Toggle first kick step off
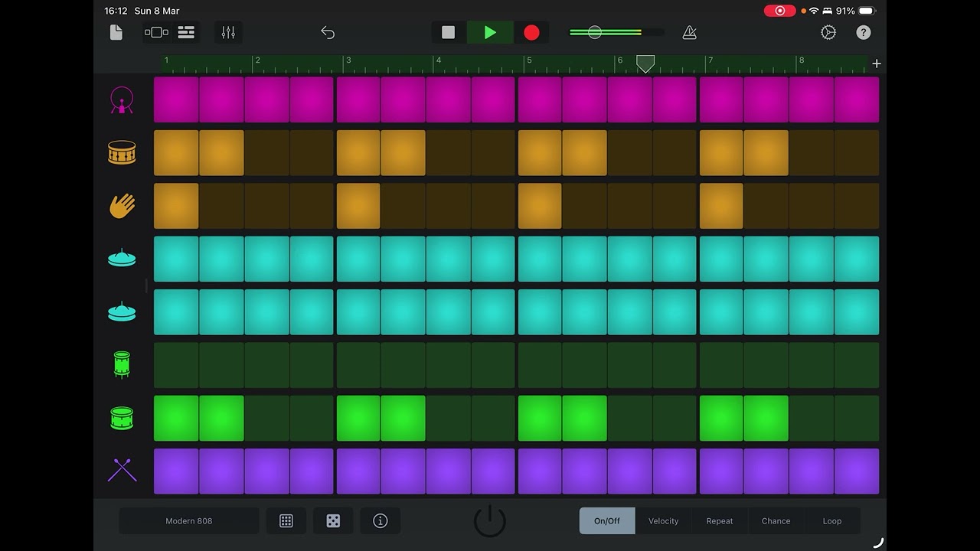 click(x=176, y=99)
